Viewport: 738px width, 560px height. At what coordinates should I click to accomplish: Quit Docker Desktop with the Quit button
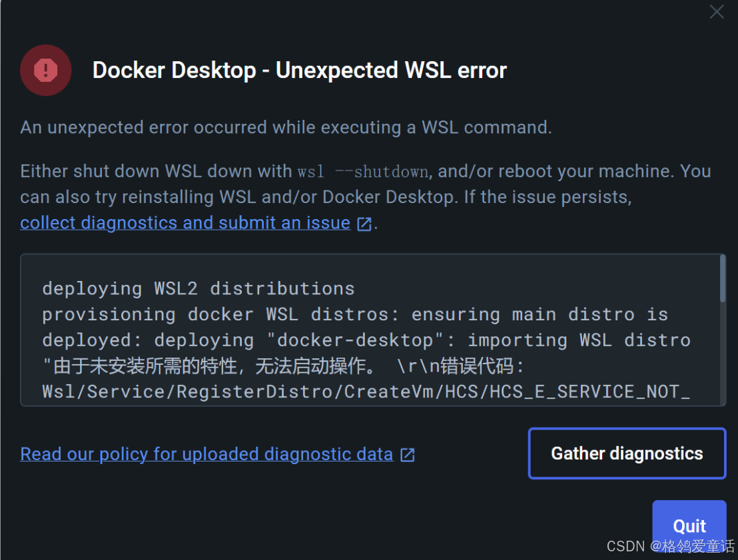689,525
